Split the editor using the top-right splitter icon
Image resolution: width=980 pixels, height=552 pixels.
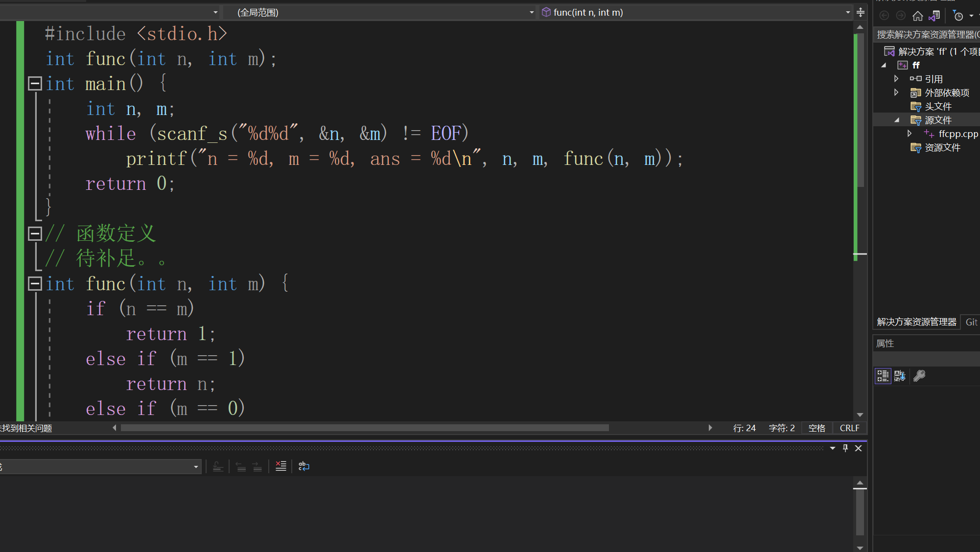861,12
